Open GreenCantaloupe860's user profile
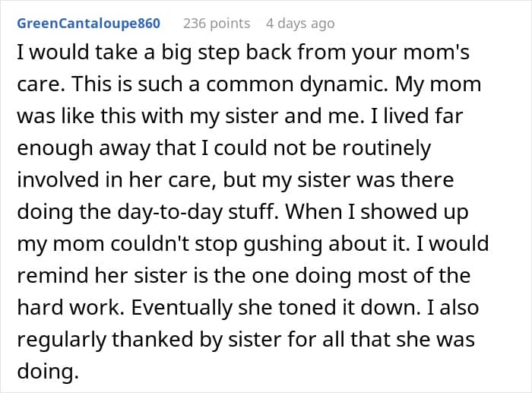This screenshot has width=532, height=393. (88, 24)
